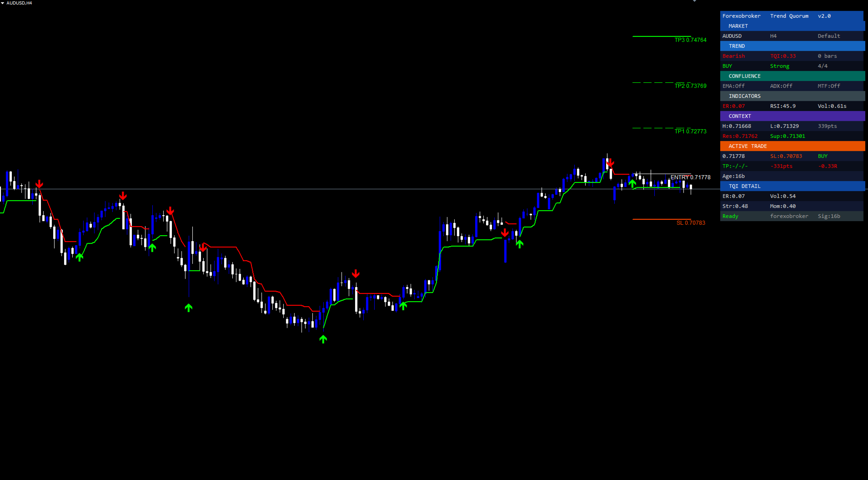Click the leftmost green buy arrow on the chart
This screenshot has width=868, height=480.
coord(80,257)
